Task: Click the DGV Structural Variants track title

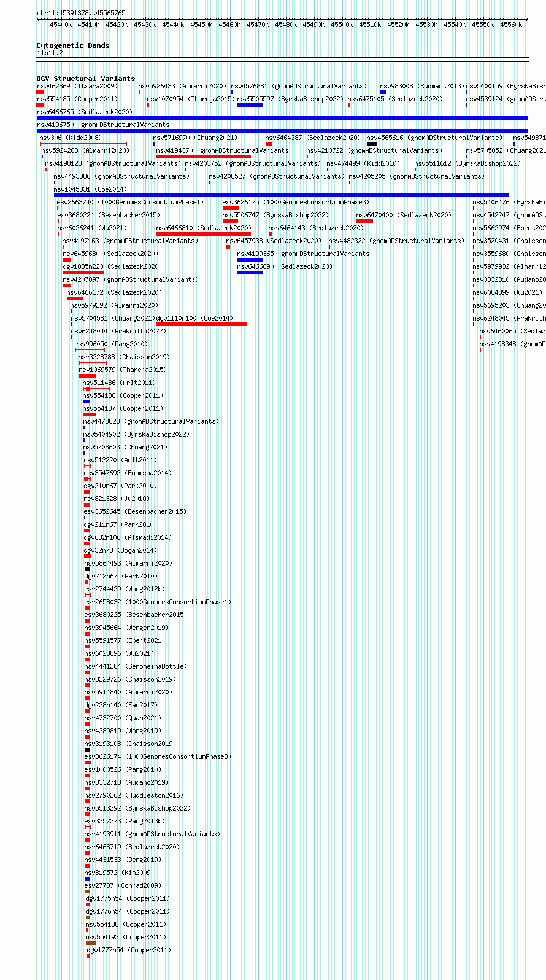Action: pos(85,79)
